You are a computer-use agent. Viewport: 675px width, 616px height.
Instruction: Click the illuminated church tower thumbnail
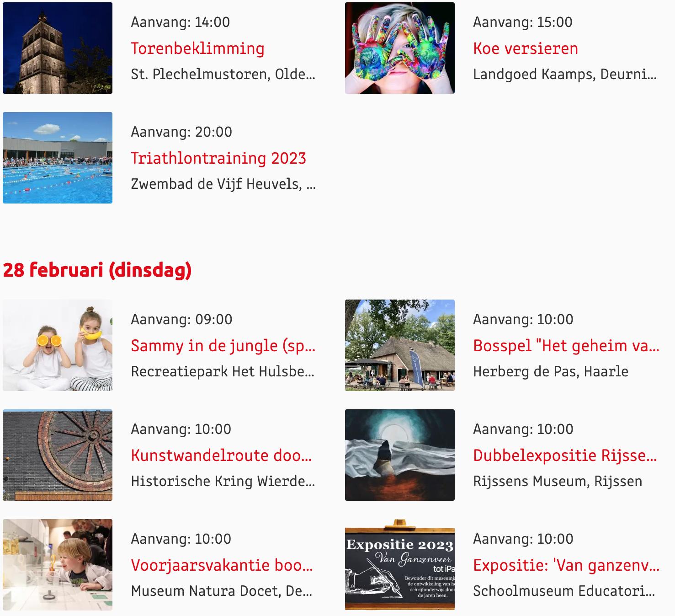coord(58,48)
